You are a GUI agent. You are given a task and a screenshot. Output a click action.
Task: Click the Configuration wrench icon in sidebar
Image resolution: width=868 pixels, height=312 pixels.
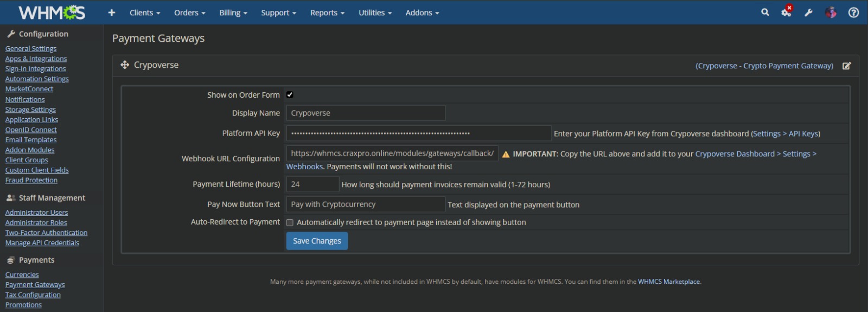pos(11,34)
